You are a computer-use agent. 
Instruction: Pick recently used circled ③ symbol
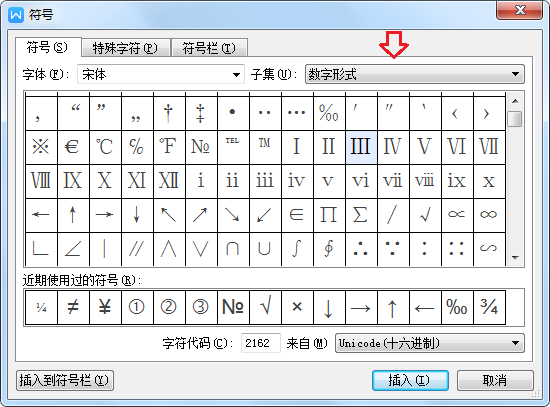tap(201, 308)
